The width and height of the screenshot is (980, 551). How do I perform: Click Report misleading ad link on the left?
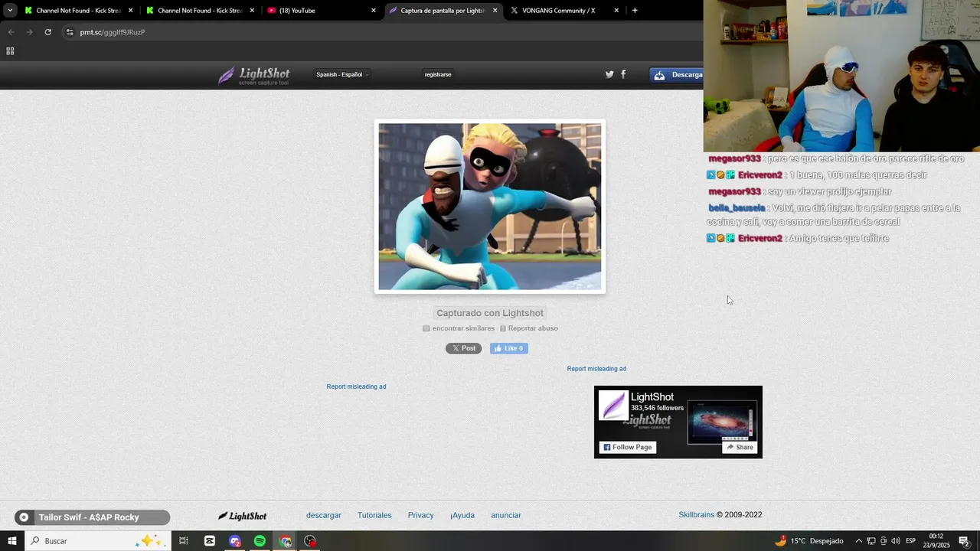(x=356, y=386)
